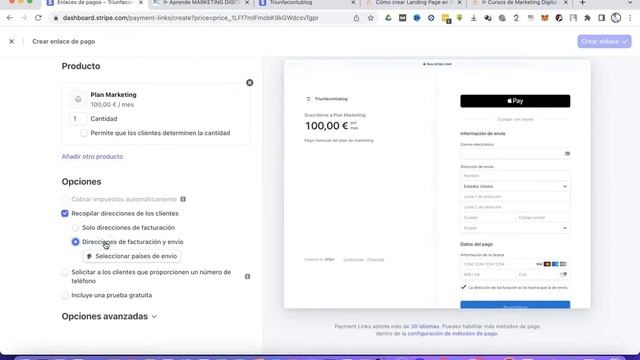Open the Estado dropdown in preview
Image resolution: width=640 pixels, height=360 pixels.
pos(515,228)
